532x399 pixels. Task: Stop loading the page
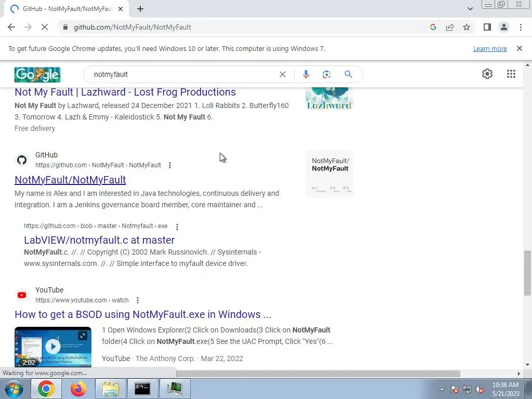[45, 27]
